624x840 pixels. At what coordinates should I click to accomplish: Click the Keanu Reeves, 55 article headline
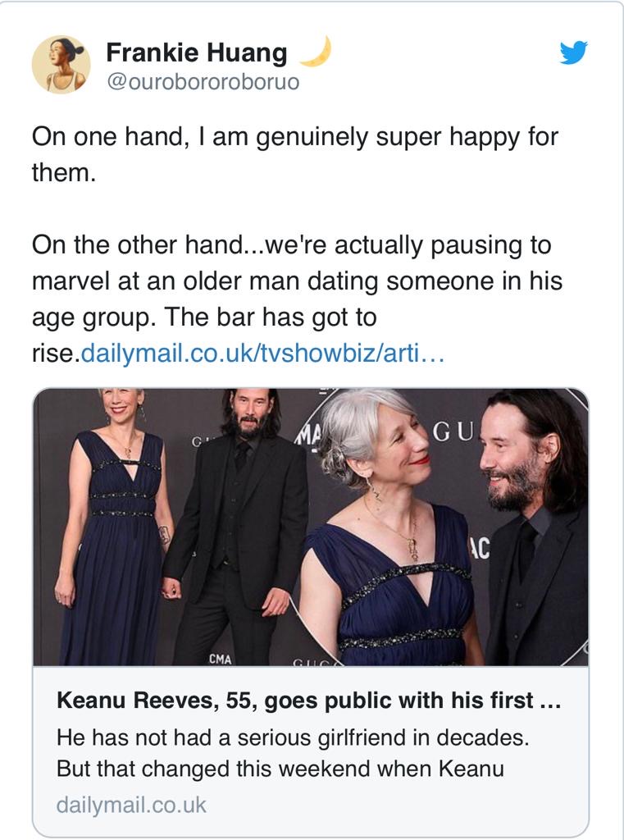(x=308, y=701)
